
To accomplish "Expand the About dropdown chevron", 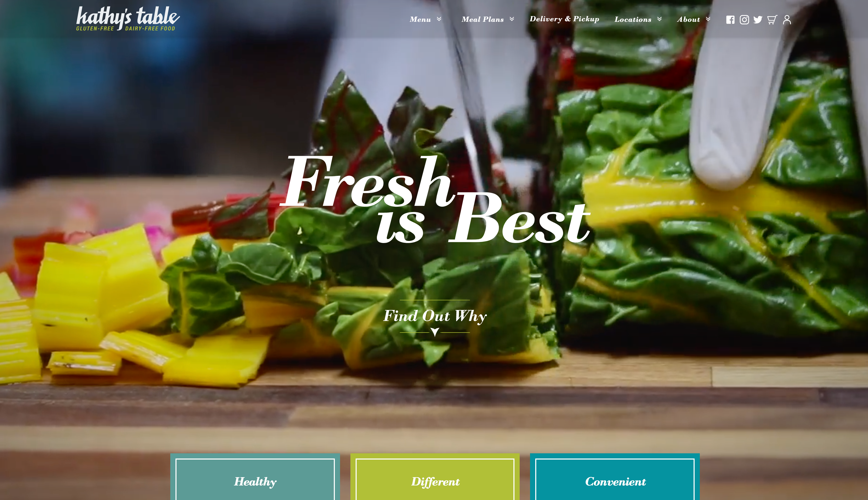I will click(708, 19).
